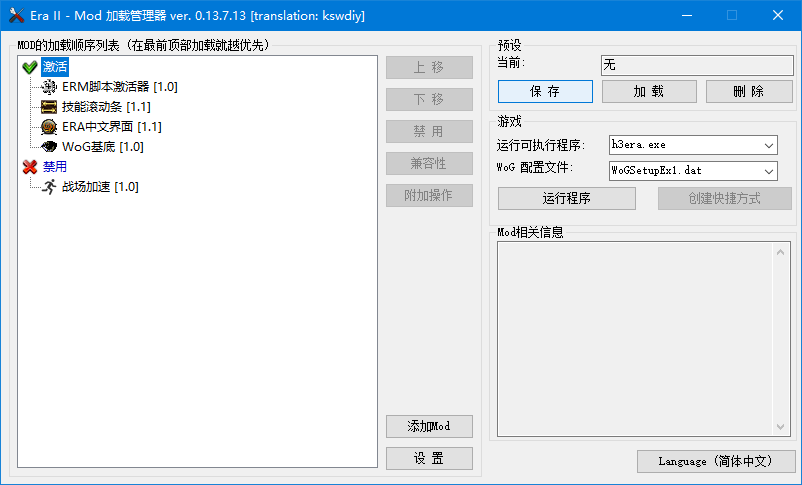
Task: Click the 下移 move down button
Action: point(429,99)
